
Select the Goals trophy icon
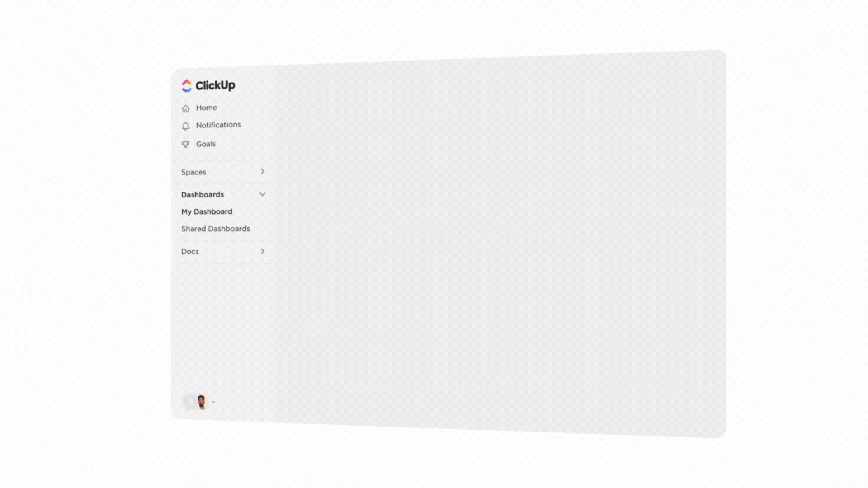click(185, 144)
